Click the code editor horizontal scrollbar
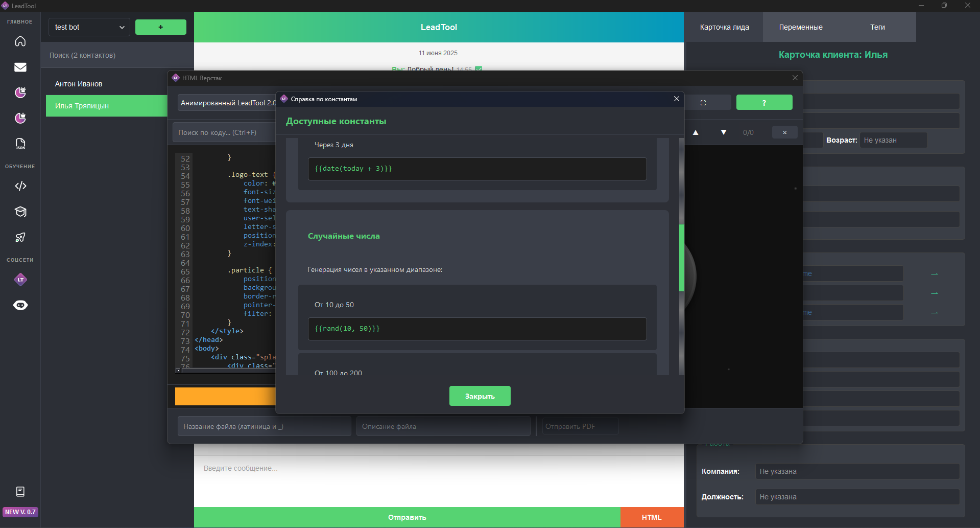This screenshot has width=980, height=528. [228, 371]
